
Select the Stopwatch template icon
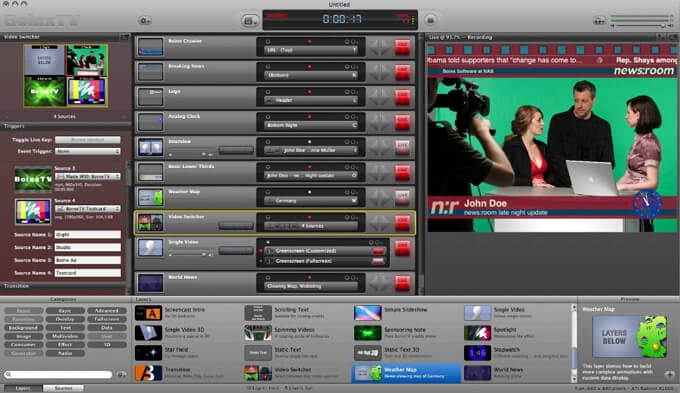[x=477, y=353]
